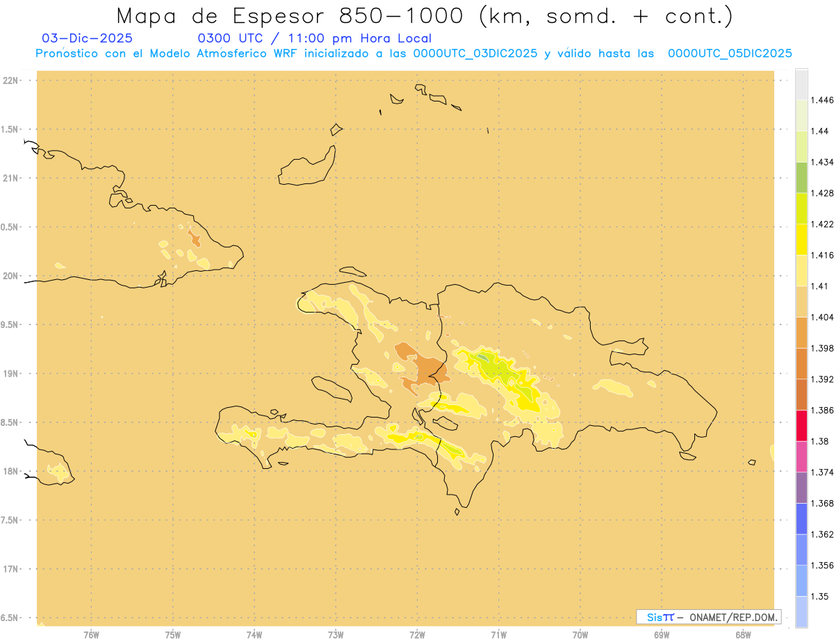Select the 69W longitude label

click(x=662, y=634)
